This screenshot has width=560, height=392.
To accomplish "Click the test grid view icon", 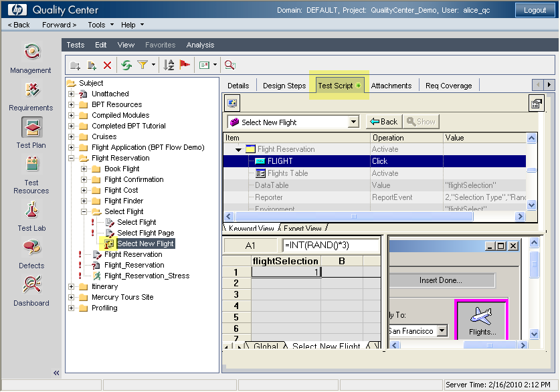I will 204,65.
